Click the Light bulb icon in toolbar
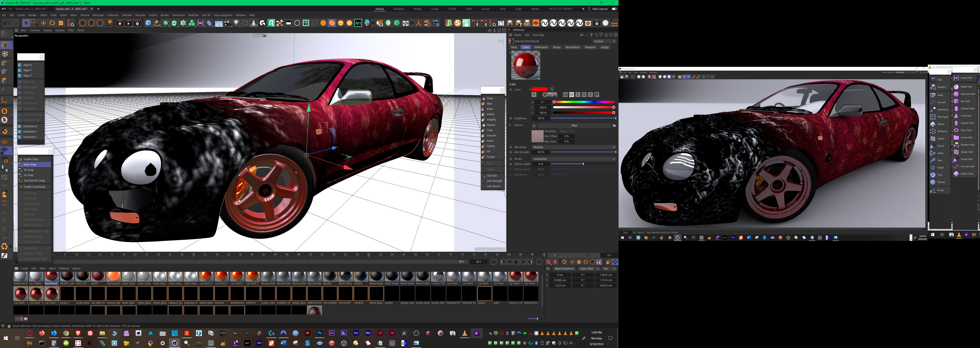Image resolution: width=980 pixels, height=348 pixels. tap(236, 23)
